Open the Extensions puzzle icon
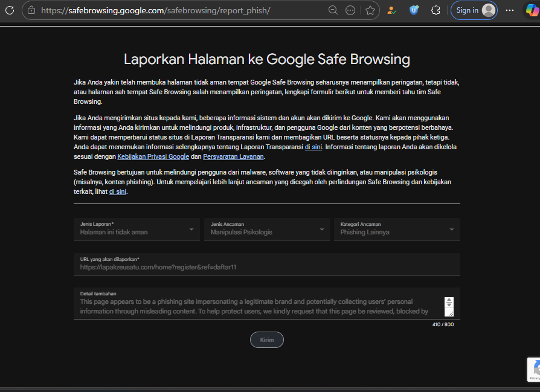 pos(436,10)
